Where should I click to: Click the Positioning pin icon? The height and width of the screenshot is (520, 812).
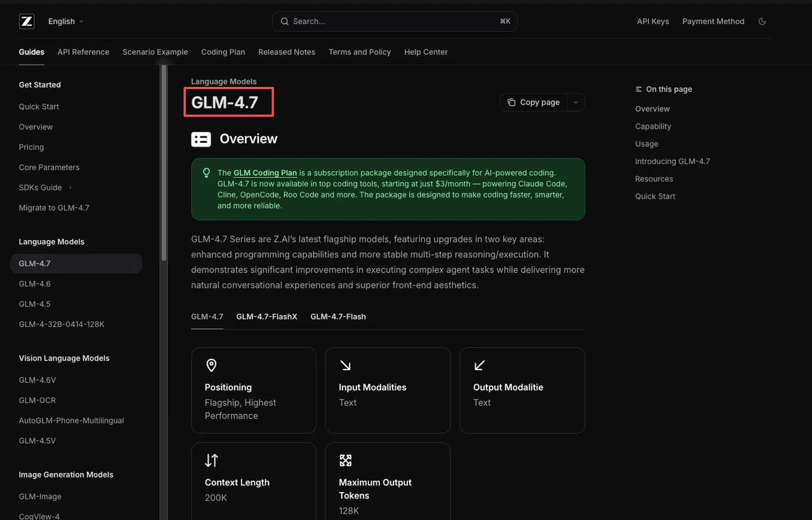pos(211,365)
